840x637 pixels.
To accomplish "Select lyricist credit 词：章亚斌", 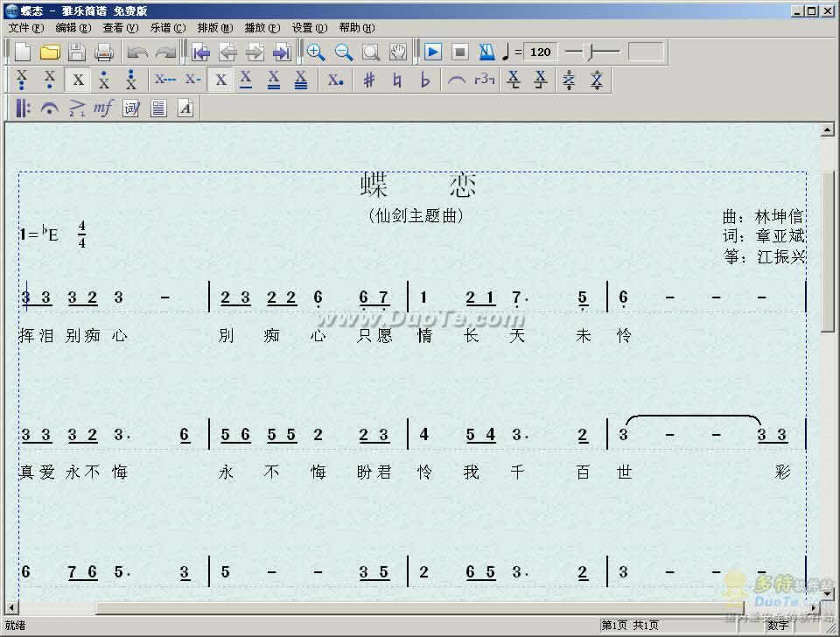I will [x=763, y=236].
